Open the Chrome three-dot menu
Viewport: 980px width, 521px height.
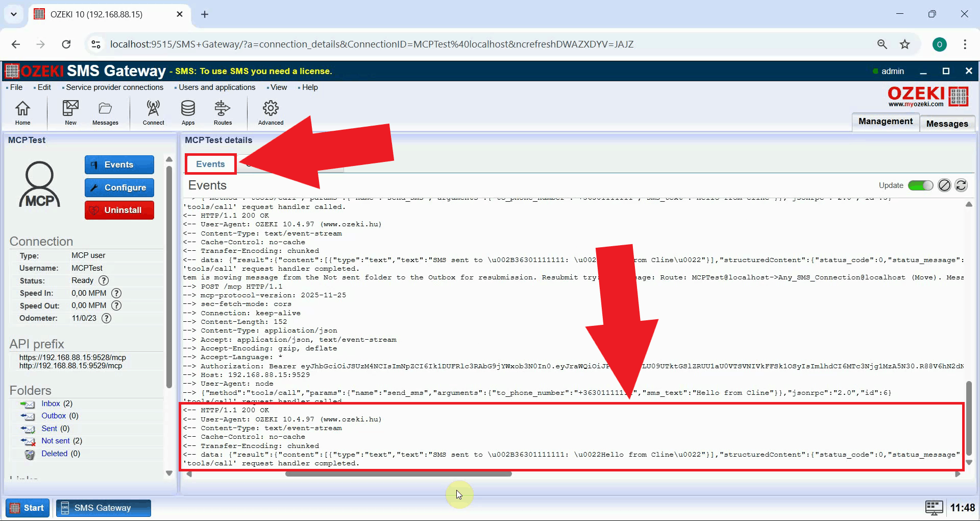coord(965,44)
